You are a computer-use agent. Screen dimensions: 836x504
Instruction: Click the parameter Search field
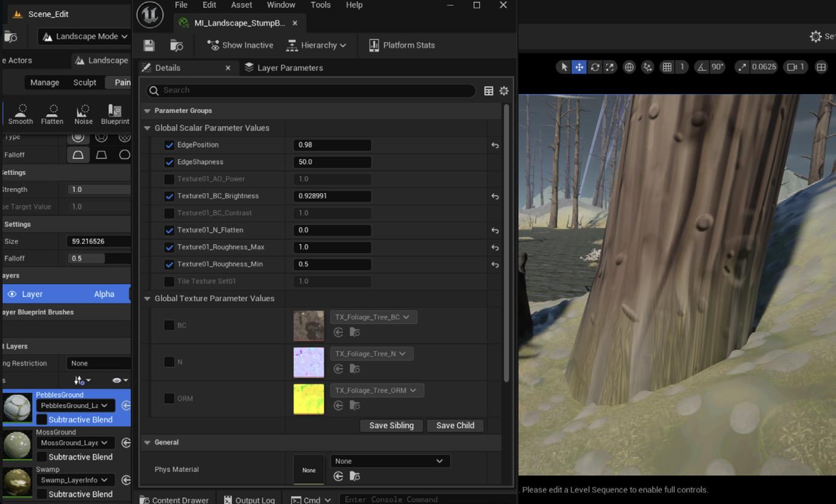pos(310,90)
